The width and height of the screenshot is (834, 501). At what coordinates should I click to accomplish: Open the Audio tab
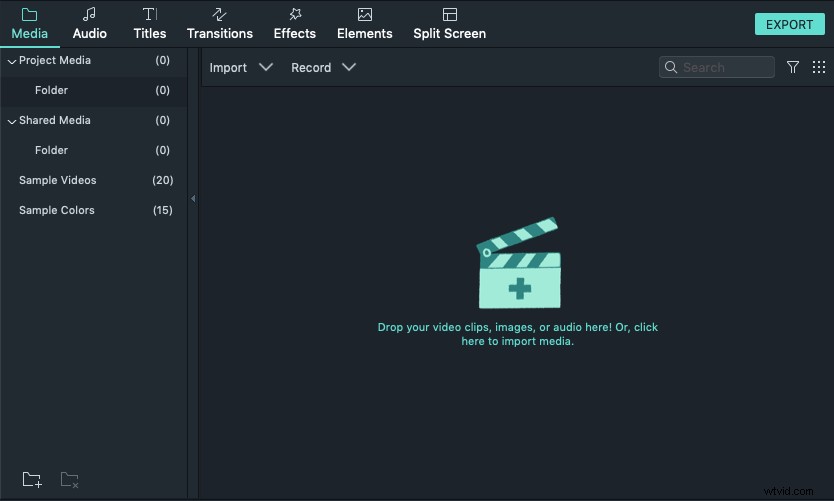click(x=89, y=24)
